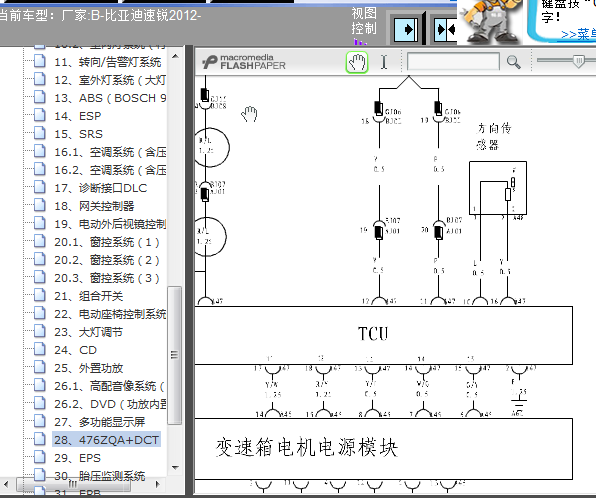Open 26.1、高配音像系统 entry
Image resolution: width=596 pixels, height=498 pixels.
(x=109, y=386)
